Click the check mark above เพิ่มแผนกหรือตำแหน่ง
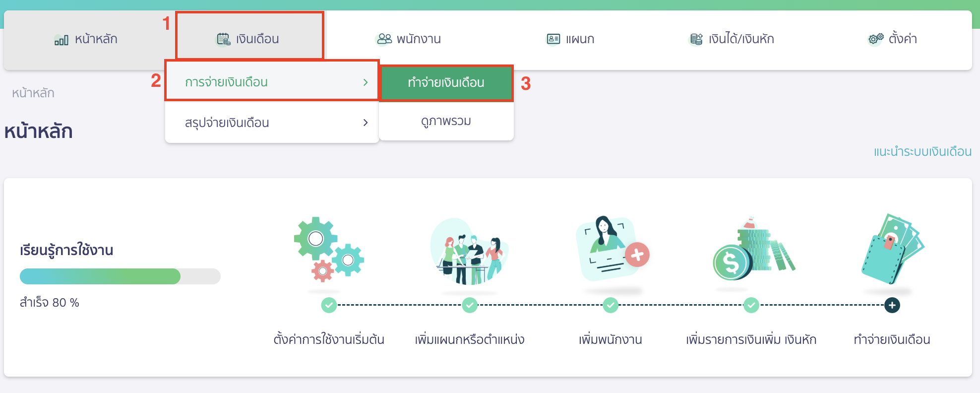Image resolution: width=980 pixels, height=393 pixels. (x=470, y=305)
